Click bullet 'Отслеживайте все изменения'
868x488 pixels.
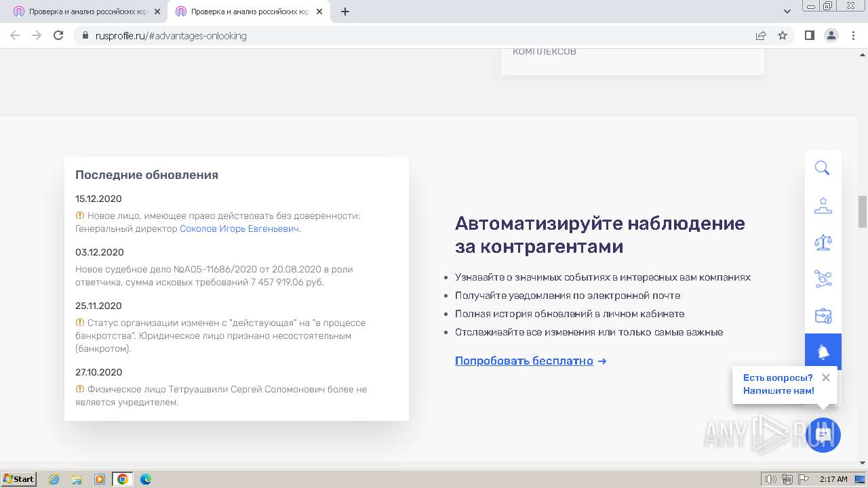tap(589, 332)
